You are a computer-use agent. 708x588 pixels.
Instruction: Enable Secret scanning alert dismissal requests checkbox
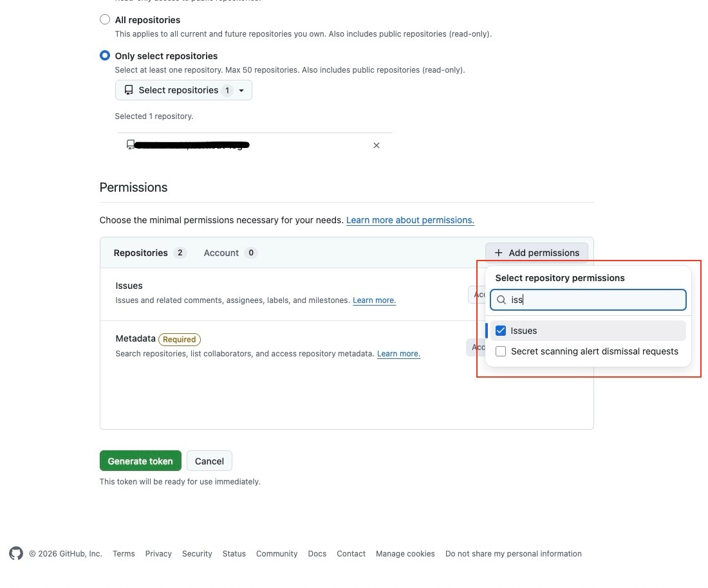(501, 351)
